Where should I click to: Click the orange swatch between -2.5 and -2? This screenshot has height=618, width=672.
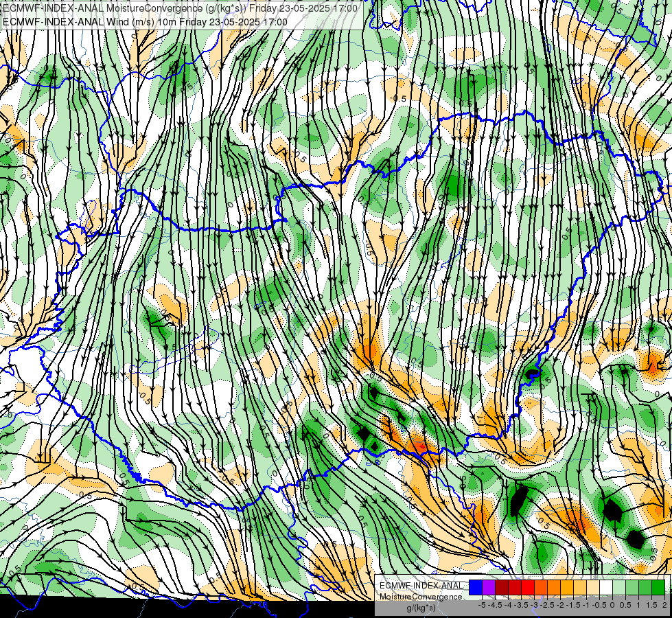pyautogui.click(x=554, y=588)
